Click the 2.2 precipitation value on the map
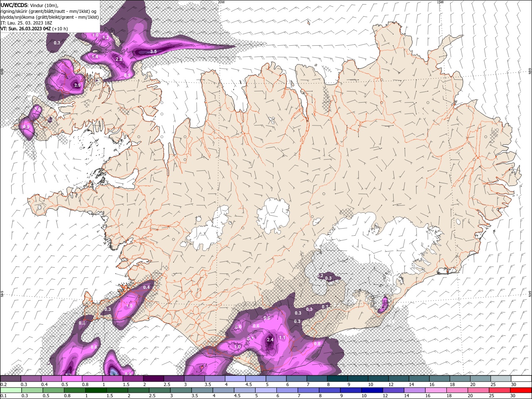 point(119,59)
